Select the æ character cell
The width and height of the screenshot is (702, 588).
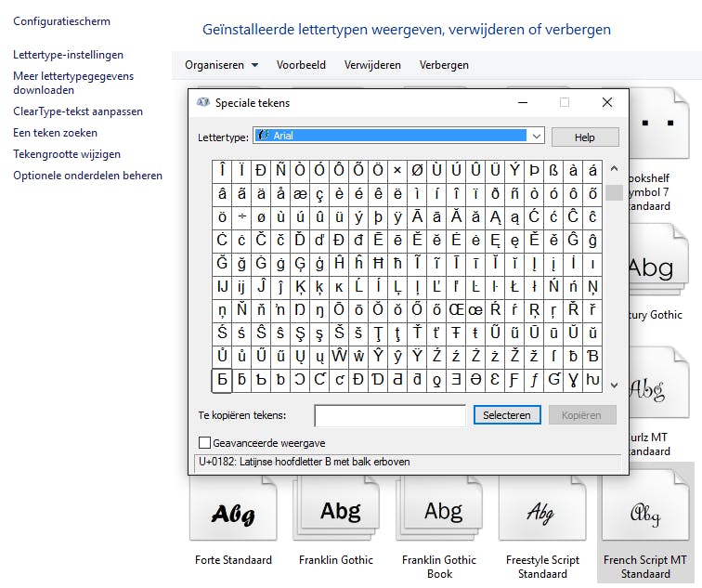pyautogui.click(x=300, y=194)
